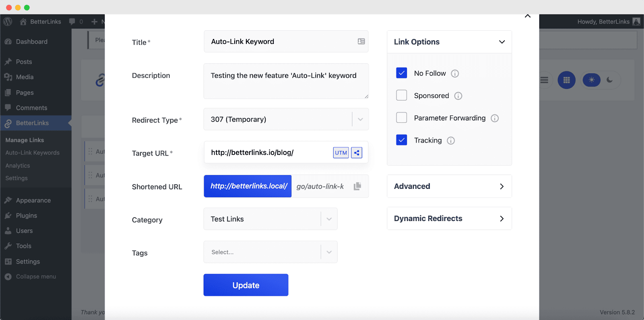Open the BetterLinks sidebar menu
The width and height of the screenshot is (644, 320).
[x=36, y=123]
